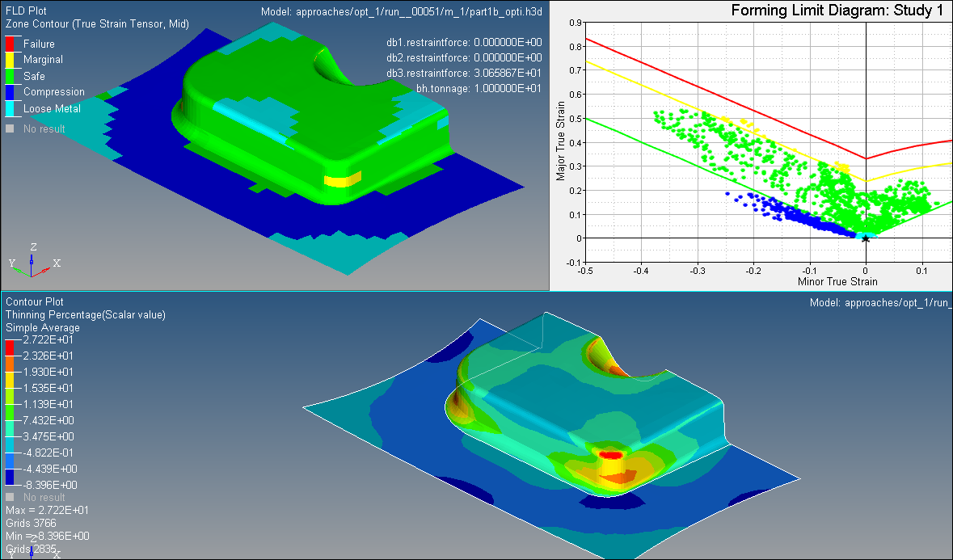Click gray No result swatch in FLD legend
Image resolution: width=953 pixels, height=560 pixels.
[x=9, y=128]
